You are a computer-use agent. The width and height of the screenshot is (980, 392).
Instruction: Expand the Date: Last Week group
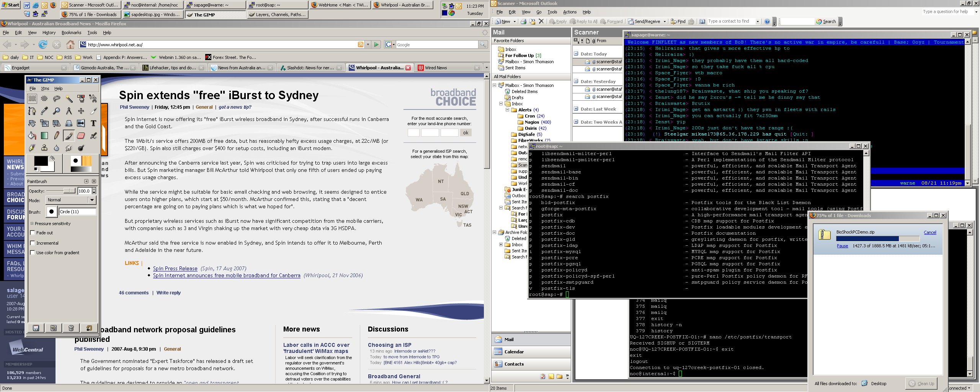pyautogui.click(x=576, y=109)
